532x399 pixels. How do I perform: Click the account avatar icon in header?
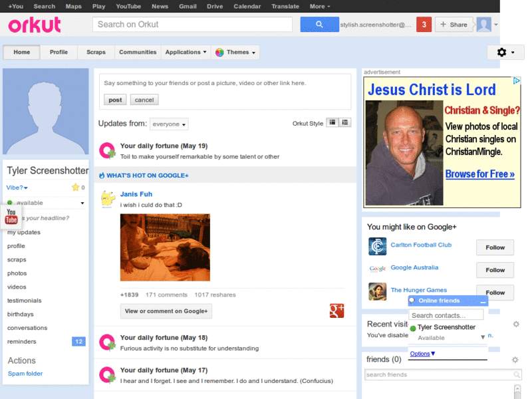tap(484, 25)
